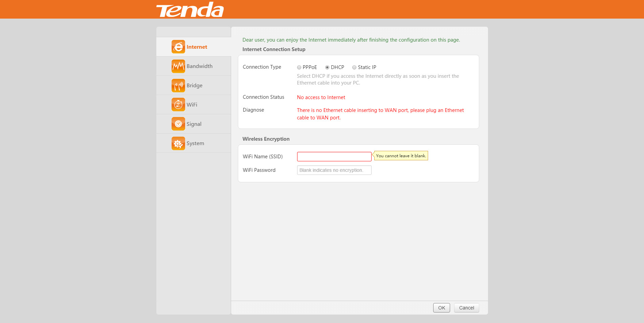Focus the WiFi Password field

[x=334, y=170]
